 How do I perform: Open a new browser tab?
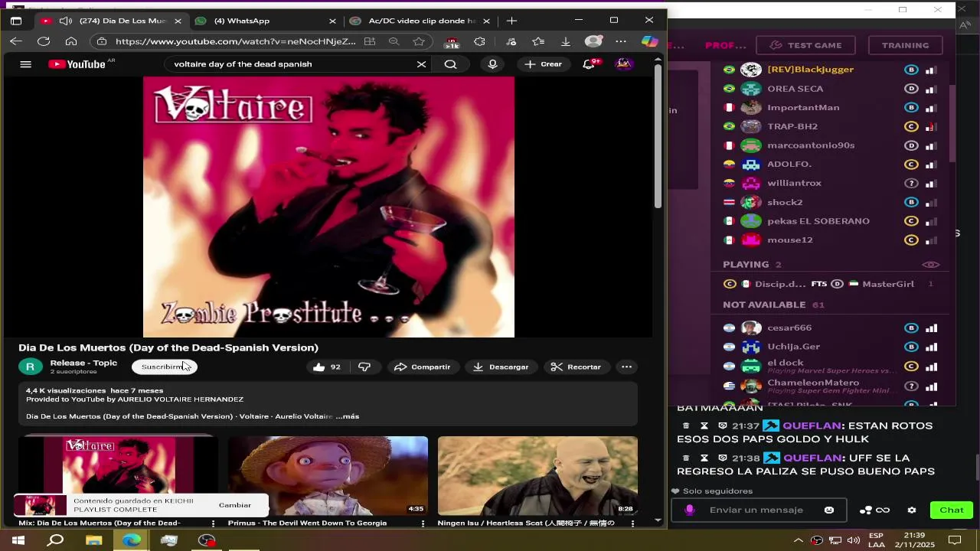[x=511, y=21]
